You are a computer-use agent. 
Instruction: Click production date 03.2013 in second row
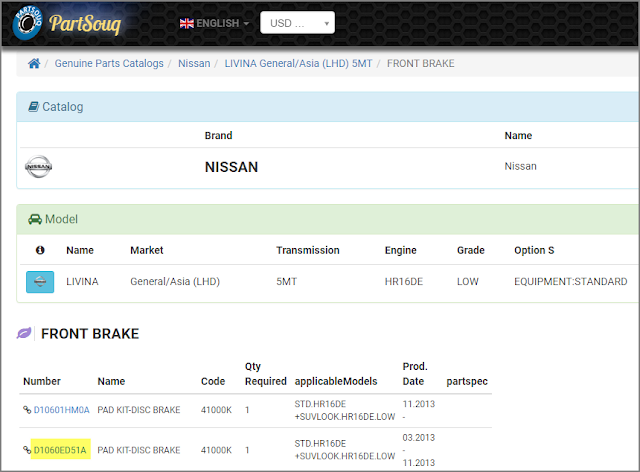coord(419,437)
